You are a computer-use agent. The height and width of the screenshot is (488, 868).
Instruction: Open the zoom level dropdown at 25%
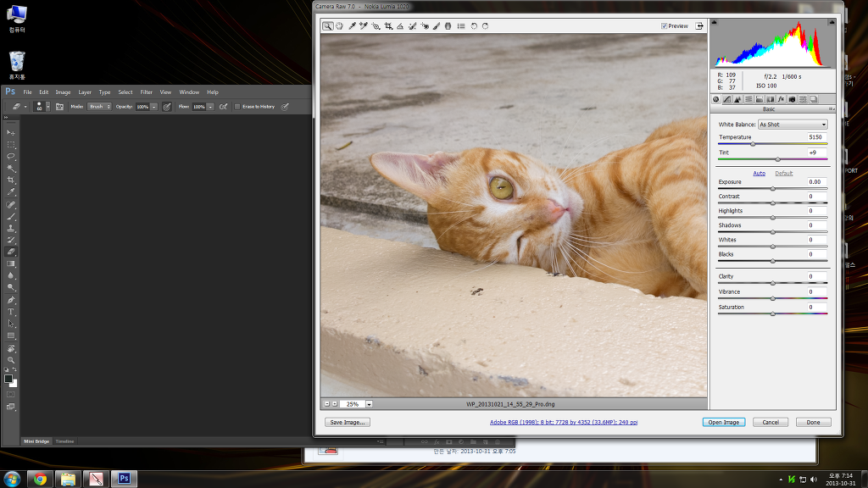[x=370, y=404]
